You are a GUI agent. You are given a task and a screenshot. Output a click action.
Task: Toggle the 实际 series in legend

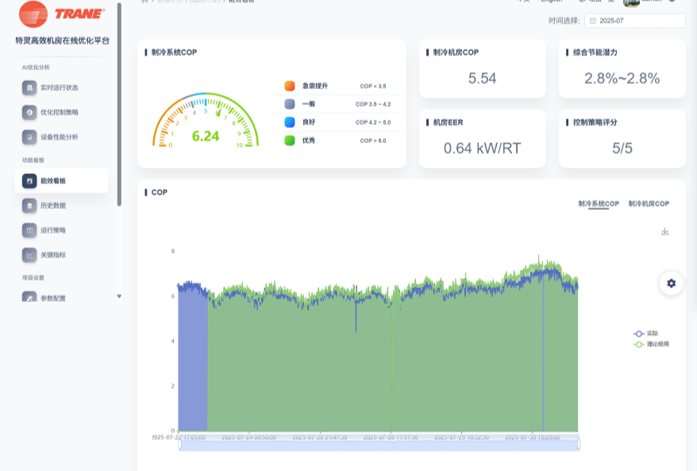(x=646, y=333)
